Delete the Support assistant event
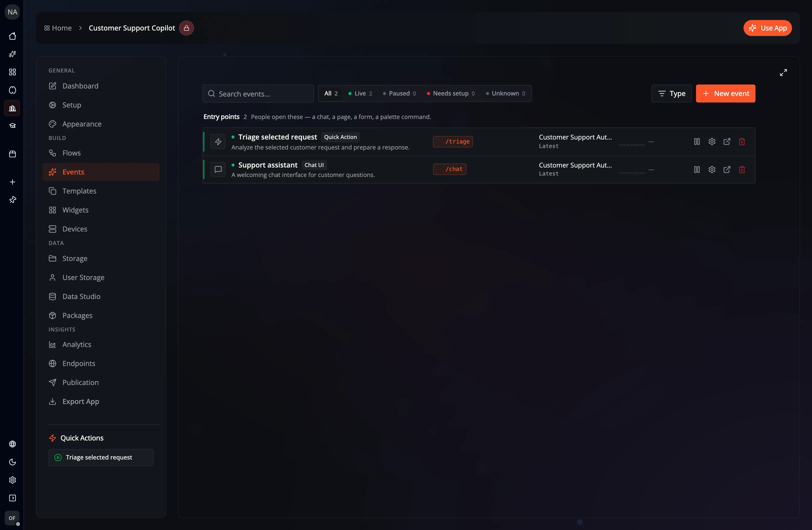The image size is (812, 530). (x=742, y=169)
